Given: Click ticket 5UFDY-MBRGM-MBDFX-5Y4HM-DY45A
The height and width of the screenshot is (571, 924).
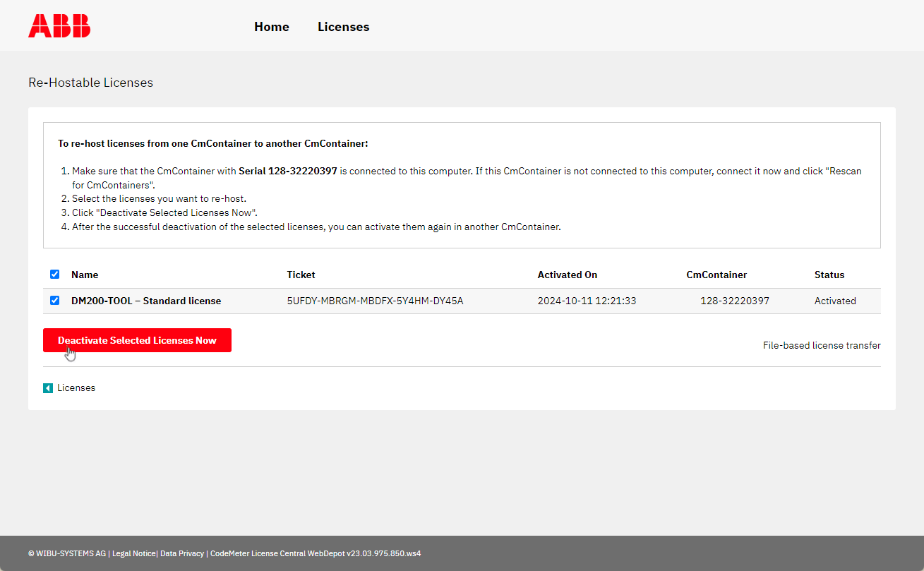Looking at the screenshot, I should click(x=375, y=301).
